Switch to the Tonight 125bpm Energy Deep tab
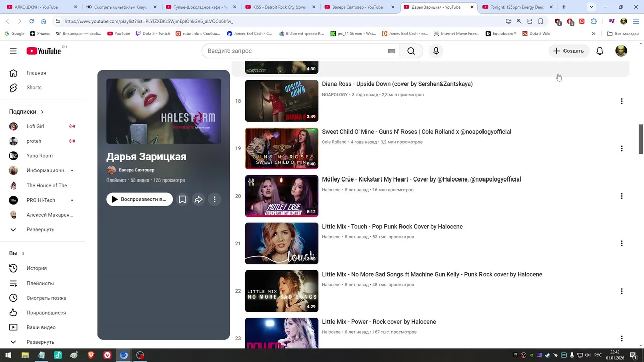The image size is (644, 362). pyautogui.click(x=518, y=7)
